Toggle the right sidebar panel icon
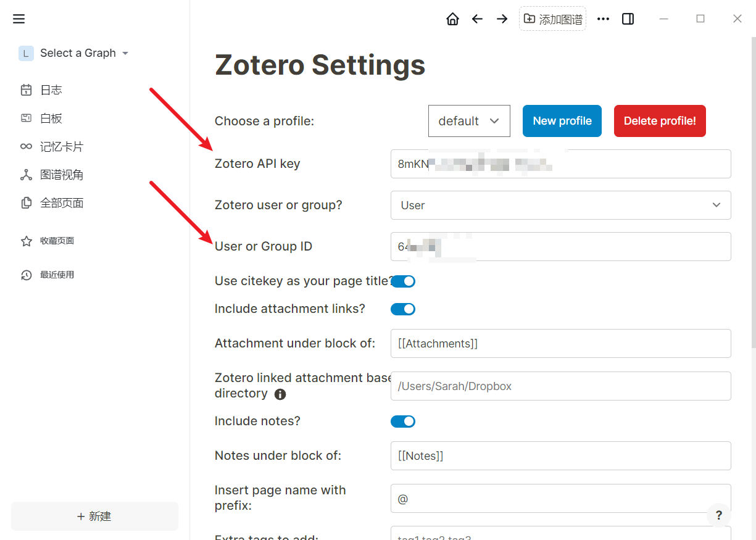756x540 pixels. (x=628, y=19)
